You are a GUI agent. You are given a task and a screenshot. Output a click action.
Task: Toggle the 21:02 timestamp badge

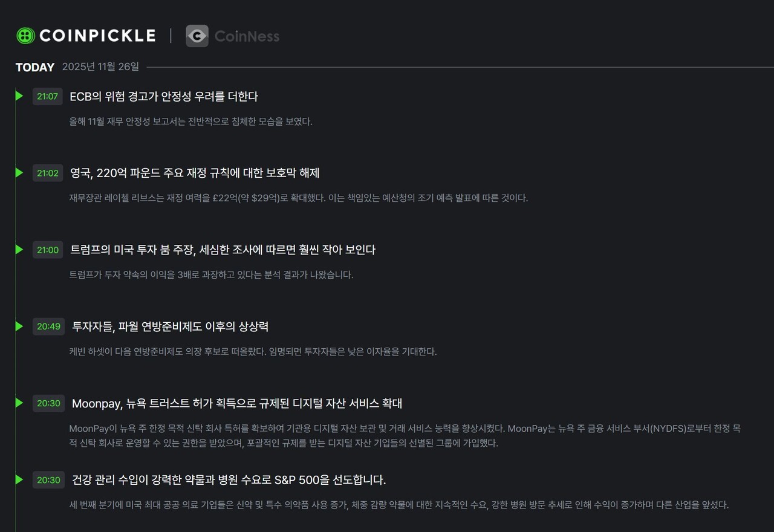(47, 172)
